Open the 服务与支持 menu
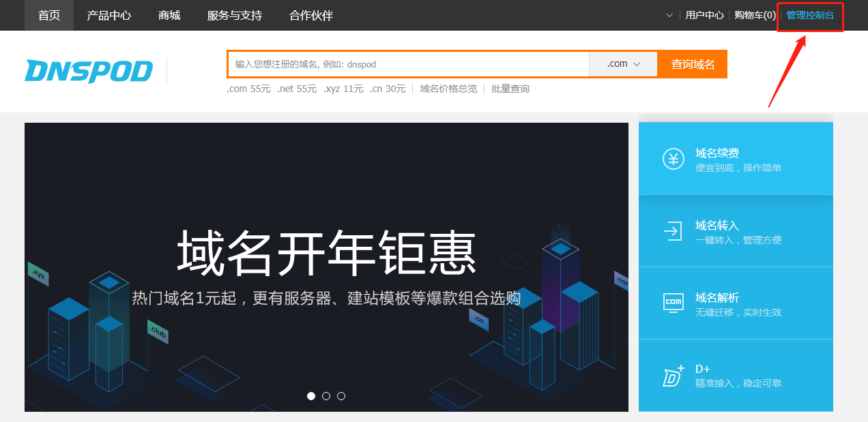This screenshot has height=422, width=868. click(x=235, y=15)
